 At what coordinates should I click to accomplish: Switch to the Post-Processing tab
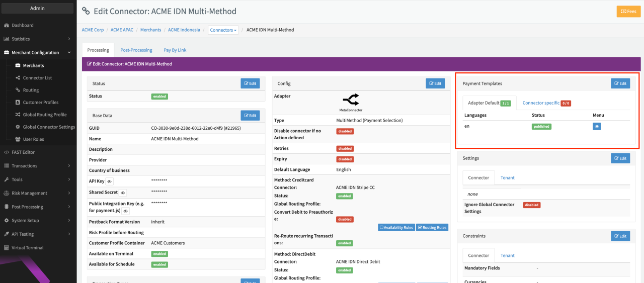pyautogui.click(x=136, y=50)
